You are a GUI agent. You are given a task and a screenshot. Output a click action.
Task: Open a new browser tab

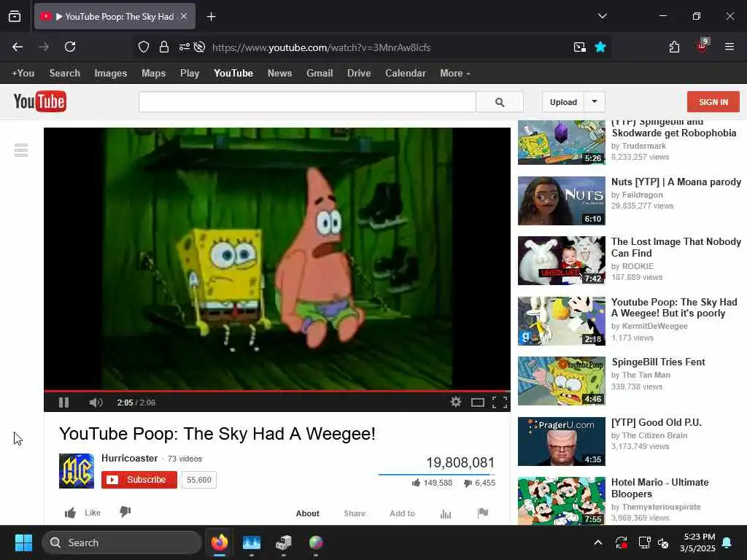pyautogui.click(x=211, y=17)
